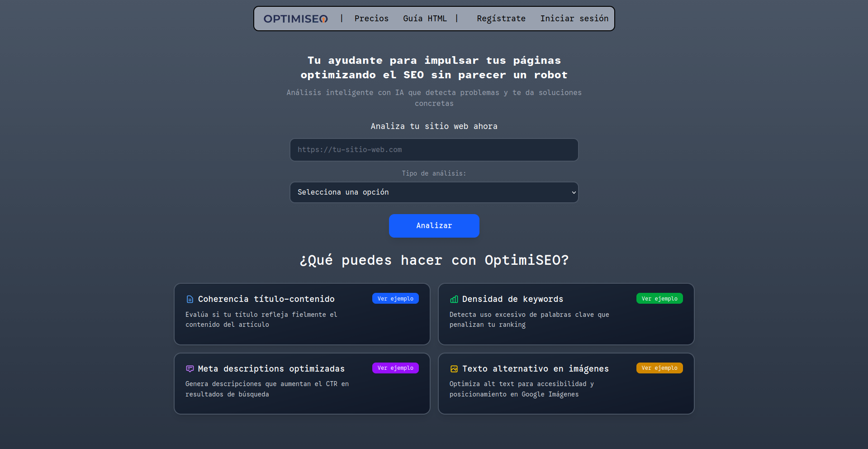Click the 'Analiza tu sitio web ahora' label

pyautogui.click(x=434, y=126)
